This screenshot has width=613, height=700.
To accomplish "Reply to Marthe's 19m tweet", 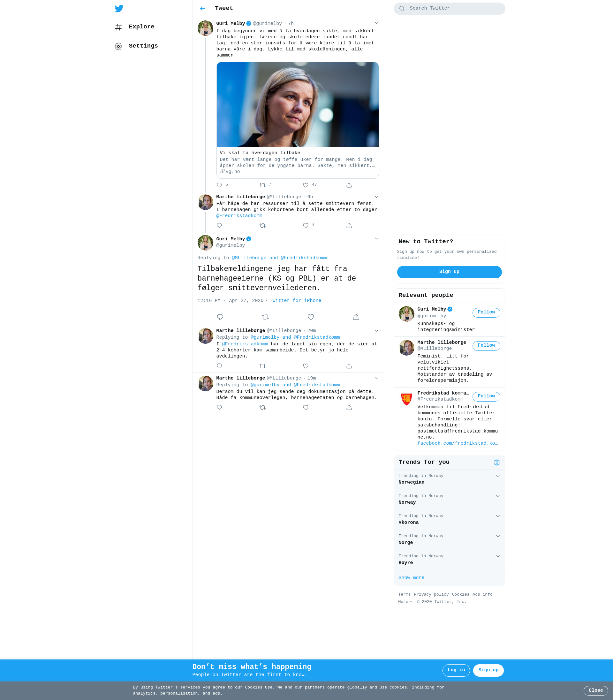I will [x=220, y=407].
